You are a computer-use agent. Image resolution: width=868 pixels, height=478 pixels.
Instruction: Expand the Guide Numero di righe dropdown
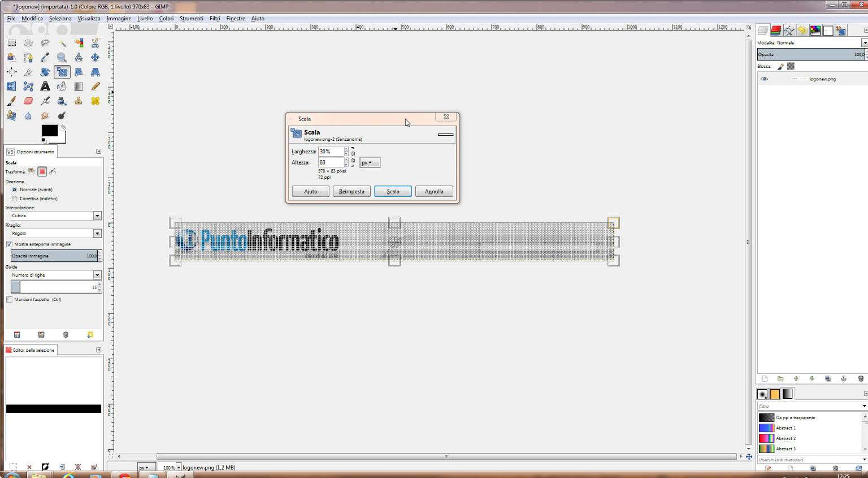point(97,275)
